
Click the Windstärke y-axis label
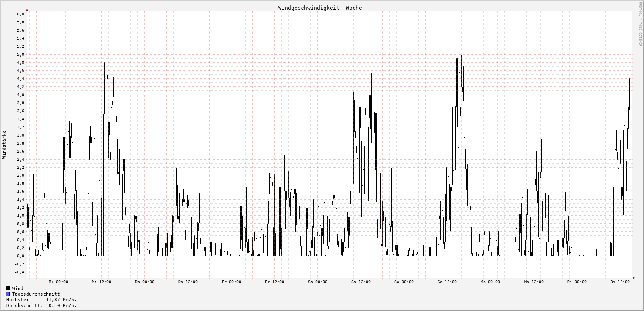4,144
